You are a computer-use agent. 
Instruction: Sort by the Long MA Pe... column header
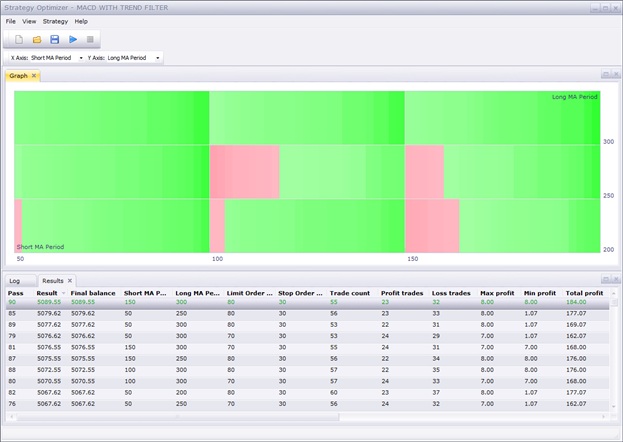[197, 293]
